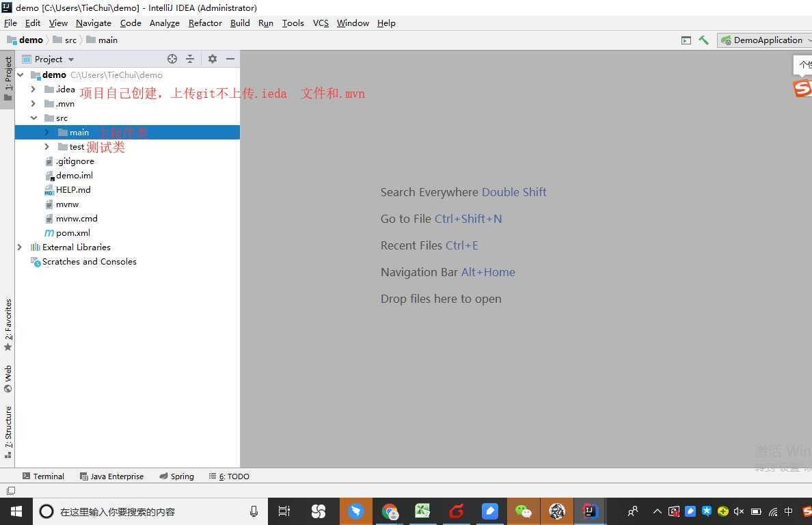Open DemoApplication run configuration dropdown
This screenshot has width=812, height=525.
point(764,40)
